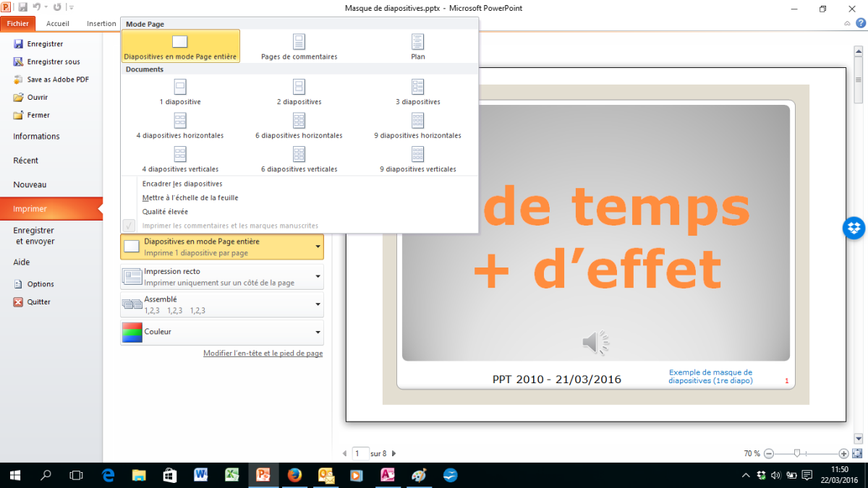Screen dimensions: 868x488
Task: Switch to the Insertion ribbon tab
Action: [x=101, y=23]
